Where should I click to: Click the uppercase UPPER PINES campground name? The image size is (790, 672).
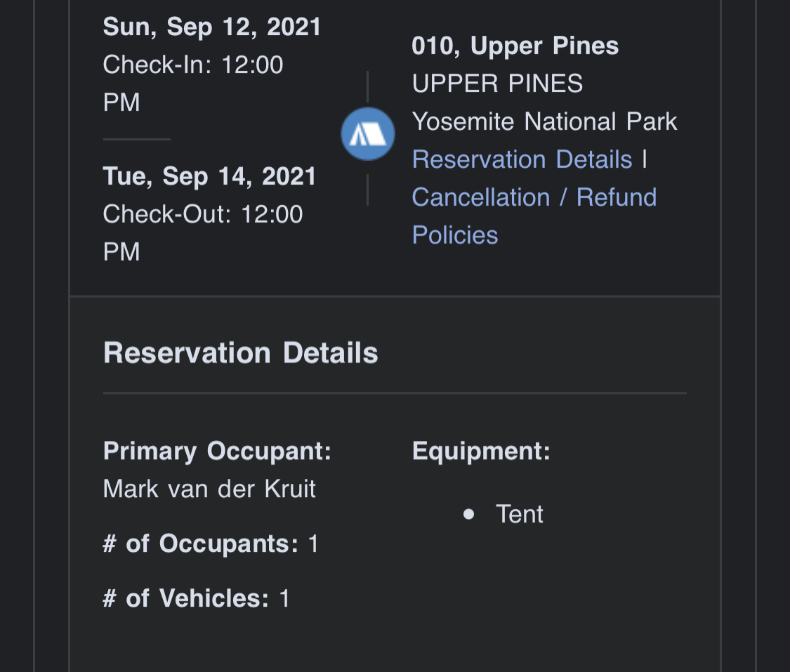pos(497,84)
